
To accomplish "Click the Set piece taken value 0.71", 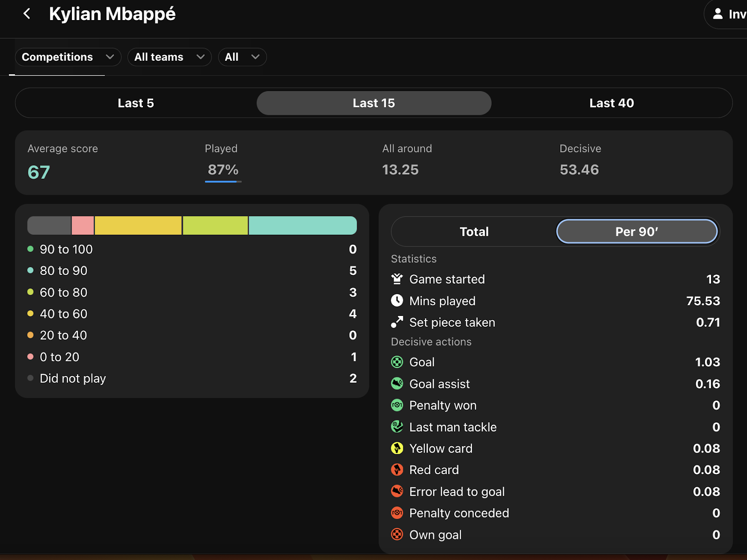I will click(x=708, y=322).
